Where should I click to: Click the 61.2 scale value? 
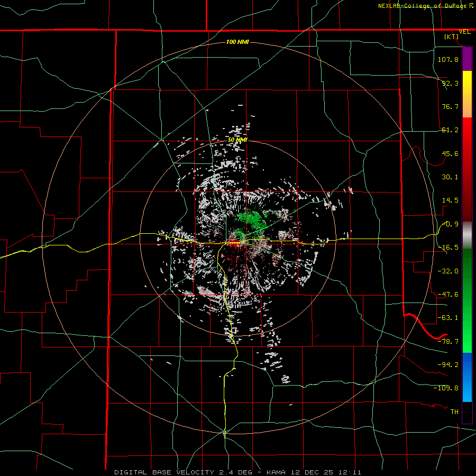(x=450, y=130)
